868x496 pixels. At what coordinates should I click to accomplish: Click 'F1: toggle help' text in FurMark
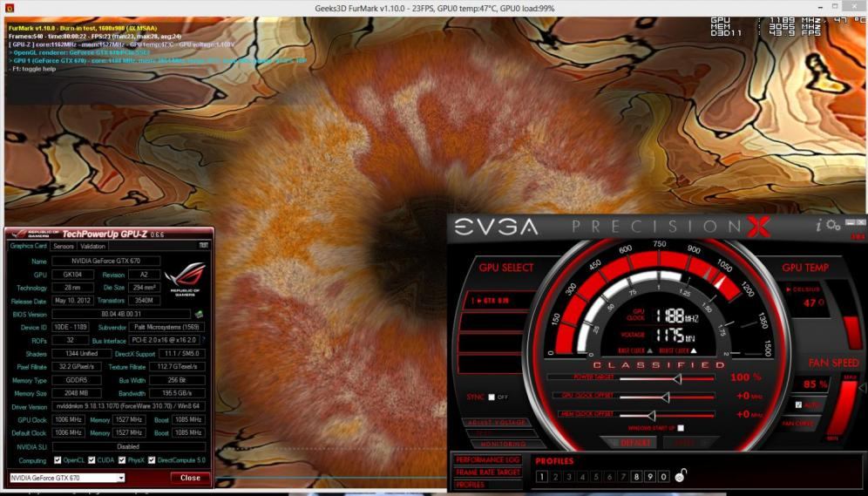coord(34,69)
